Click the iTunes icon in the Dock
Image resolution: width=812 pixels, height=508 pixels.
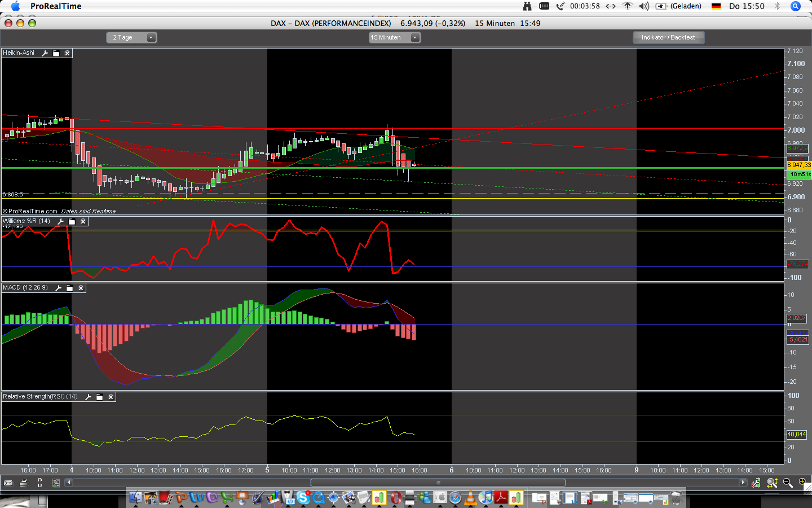point(486,497)
